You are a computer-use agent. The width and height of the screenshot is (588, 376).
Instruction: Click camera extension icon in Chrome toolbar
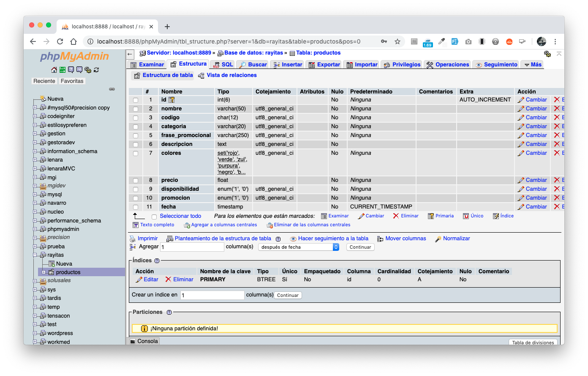468,41
